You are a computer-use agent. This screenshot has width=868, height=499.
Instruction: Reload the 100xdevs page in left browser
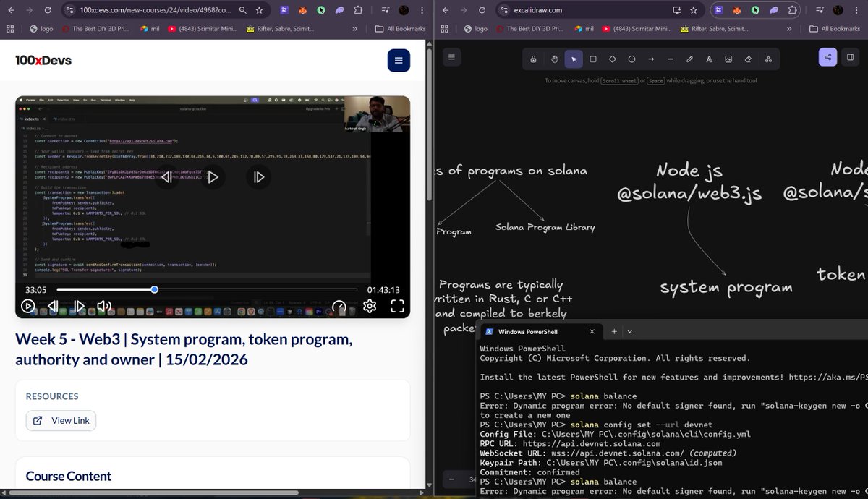(48, 11)
